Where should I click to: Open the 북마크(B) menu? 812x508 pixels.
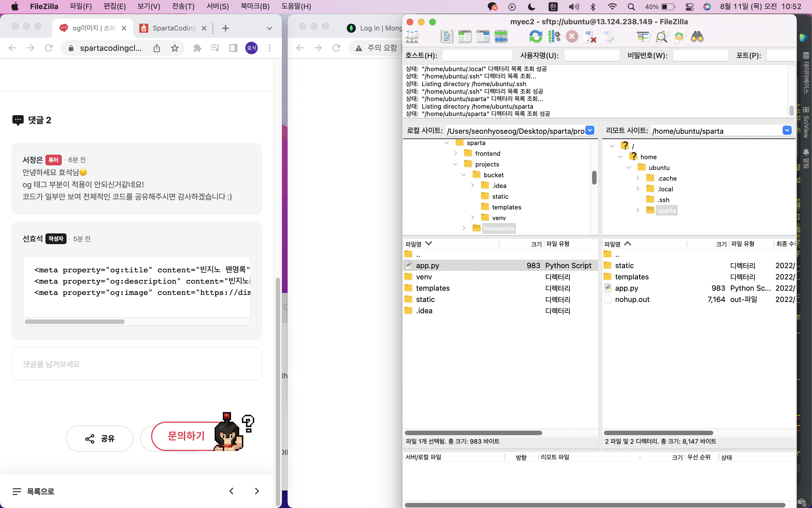pyautogui.click(x=255, y=6)
